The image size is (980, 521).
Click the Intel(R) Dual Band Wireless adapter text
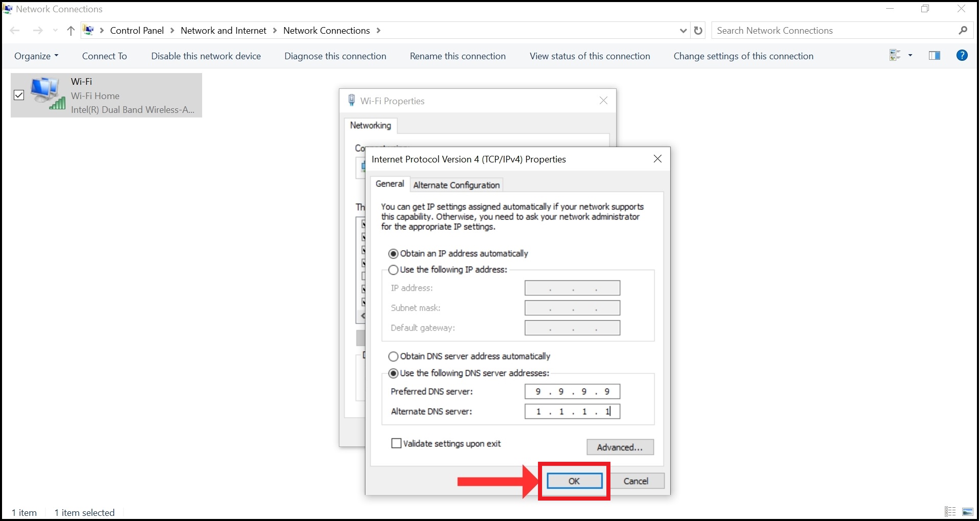tap(133, 110)
